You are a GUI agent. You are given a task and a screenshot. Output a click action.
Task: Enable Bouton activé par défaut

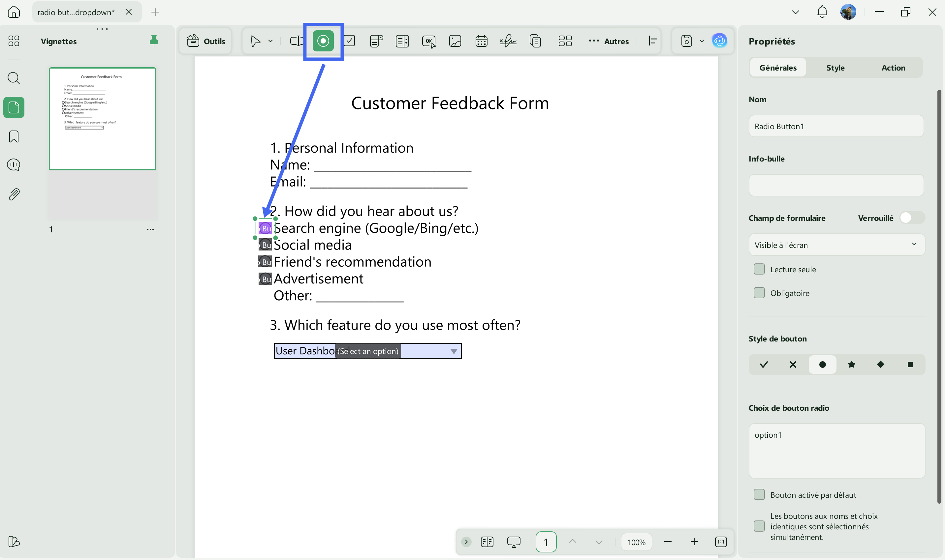[x=759, y=495]
